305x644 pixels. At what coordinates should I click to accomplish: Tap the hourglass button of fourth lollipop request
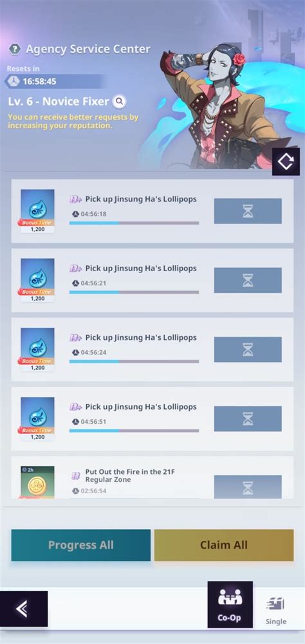[248, 419]
